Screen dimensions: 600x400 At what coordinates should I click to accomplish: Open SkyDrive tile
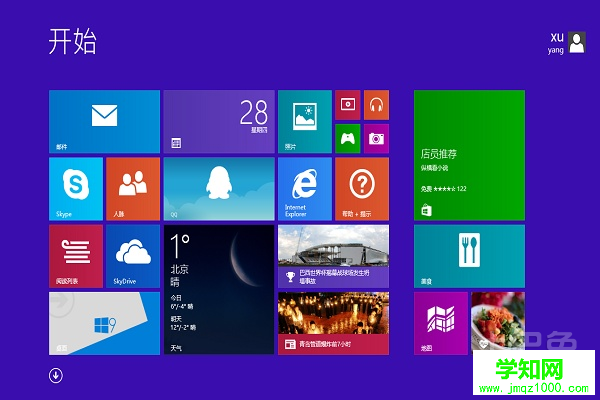coord(133,256)
